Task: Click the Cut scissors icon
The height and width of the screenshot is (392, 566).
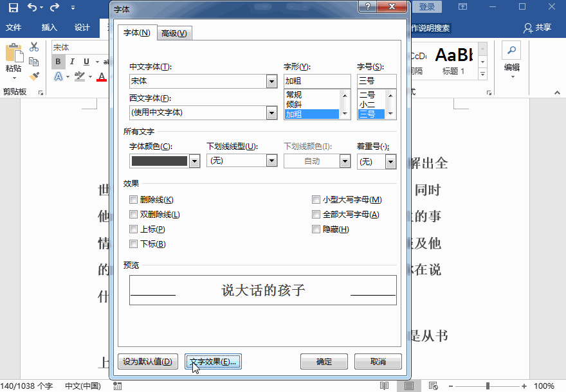Action: [34, 47]
